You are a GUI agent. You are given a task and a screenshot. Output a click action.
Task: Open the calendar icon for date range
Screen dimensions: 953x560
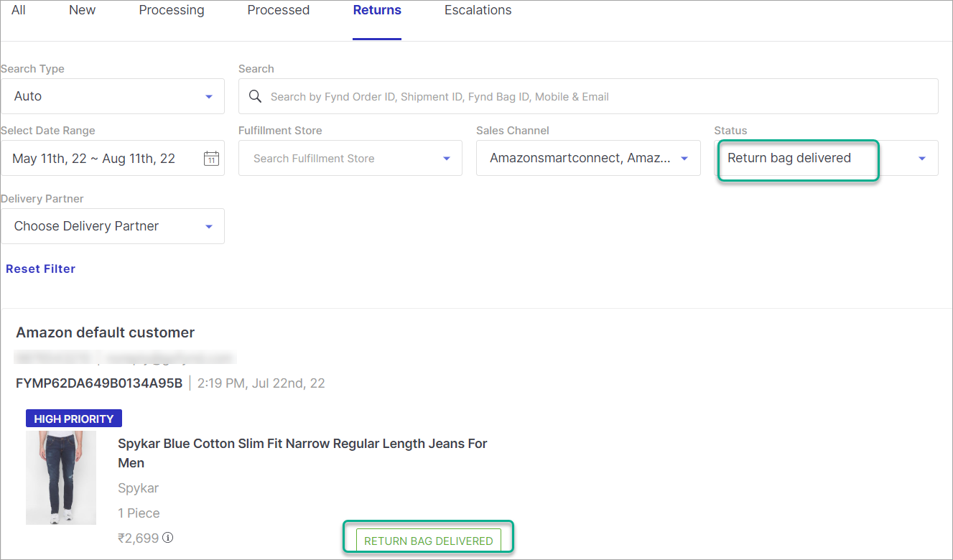(210, 158)
